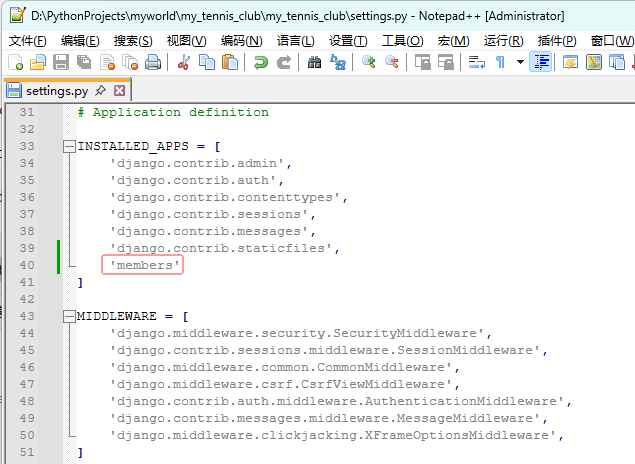Print the document using the printer icon

pos(153,63)
